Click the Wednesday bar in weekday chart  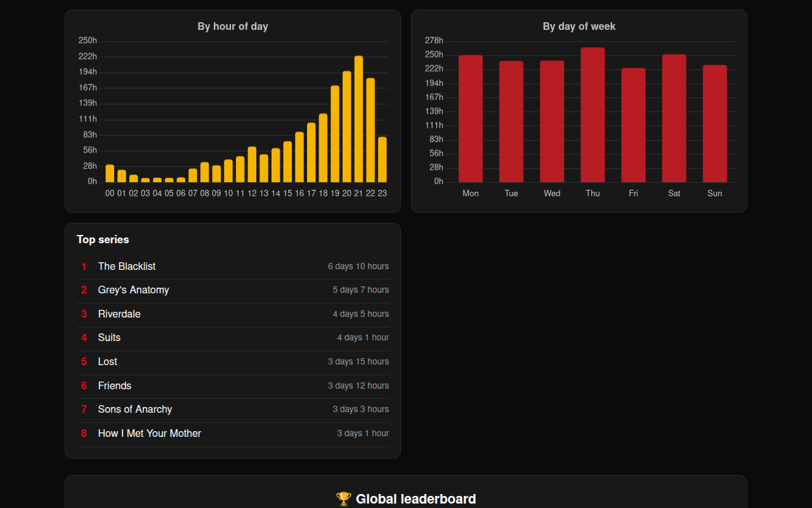(x=552, y=121)
